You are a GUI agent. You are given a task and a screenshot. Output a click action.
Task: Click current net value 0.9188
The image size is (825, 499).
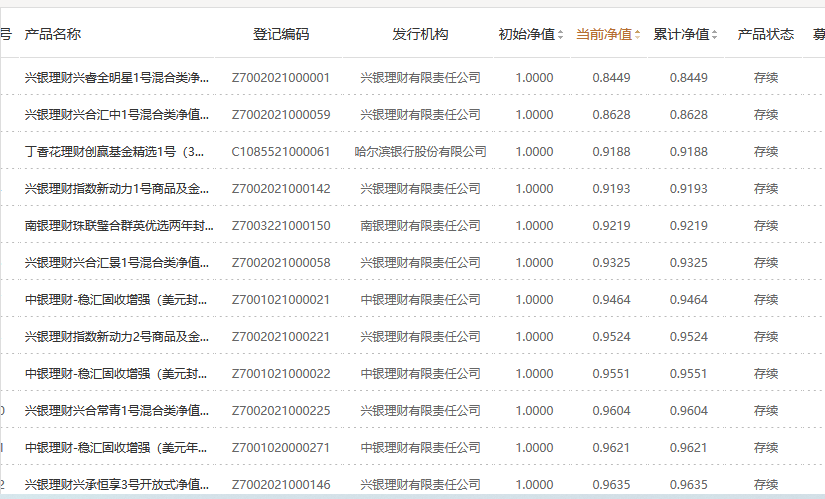tap(611, 152)
